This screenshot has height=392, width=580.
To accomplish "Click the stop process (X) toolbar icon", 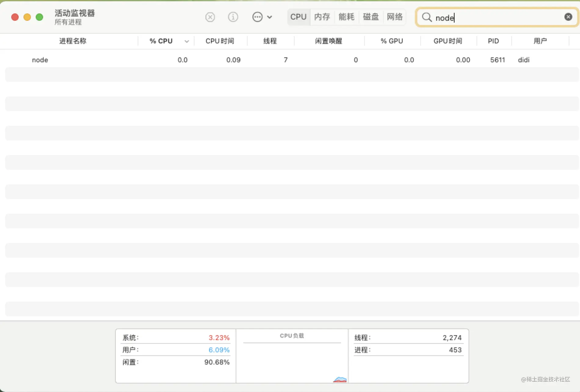I will click(x=210, y=17).
